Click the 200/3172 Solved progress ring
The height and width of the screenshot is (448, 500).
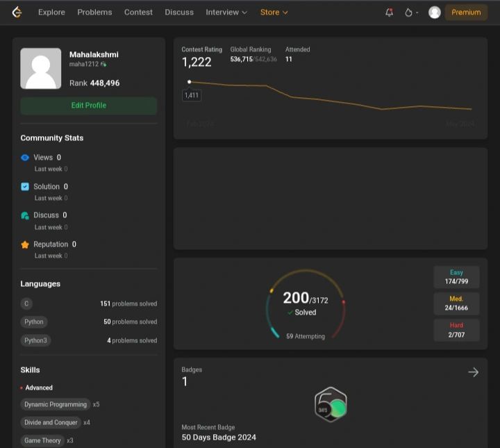(306, 304)
